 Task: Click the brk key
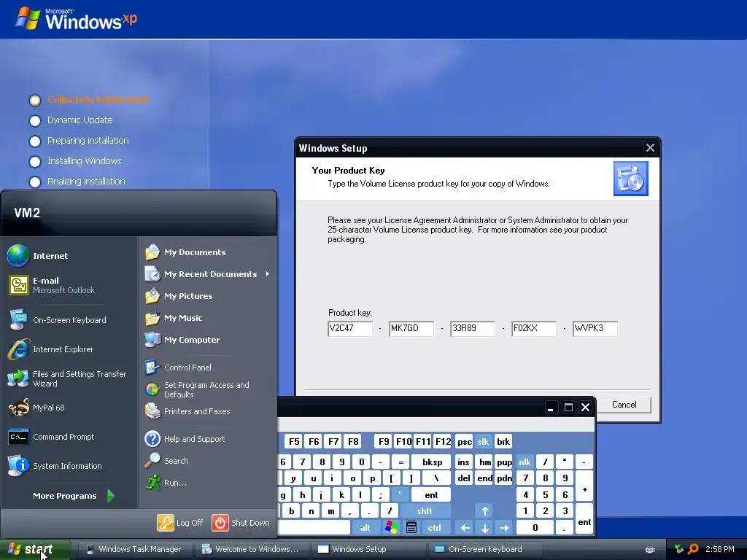click(x=503, y=441)
